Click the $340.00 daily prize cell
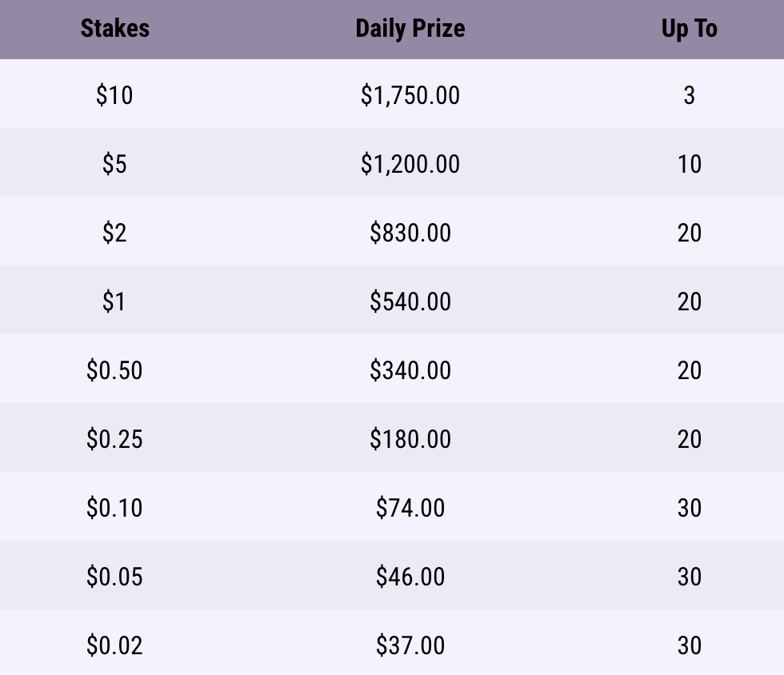 pyautogui.click(x=410, y=370)
